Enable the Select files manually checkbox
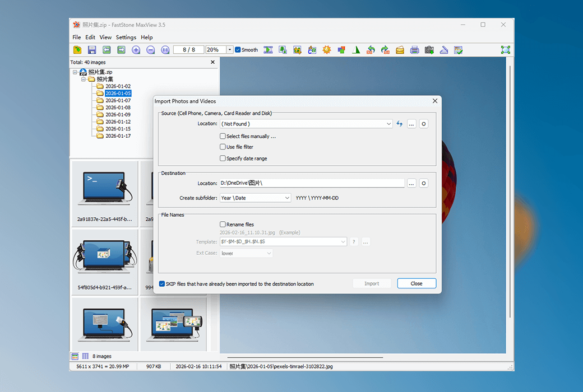Screen dimensions: 583x392 [x=223, y=136]
